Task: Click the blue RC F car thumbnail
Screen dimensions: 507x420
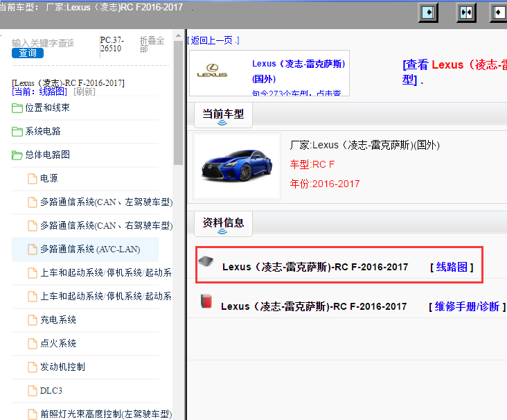Action: pyautogui.click(x=237, y=166)
